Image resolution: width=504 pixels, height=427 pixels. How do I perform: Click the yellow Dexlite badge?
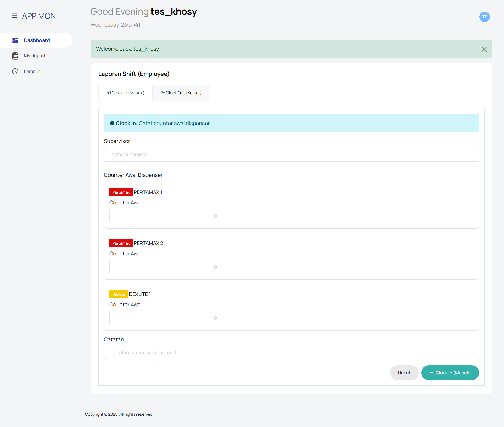118,294
